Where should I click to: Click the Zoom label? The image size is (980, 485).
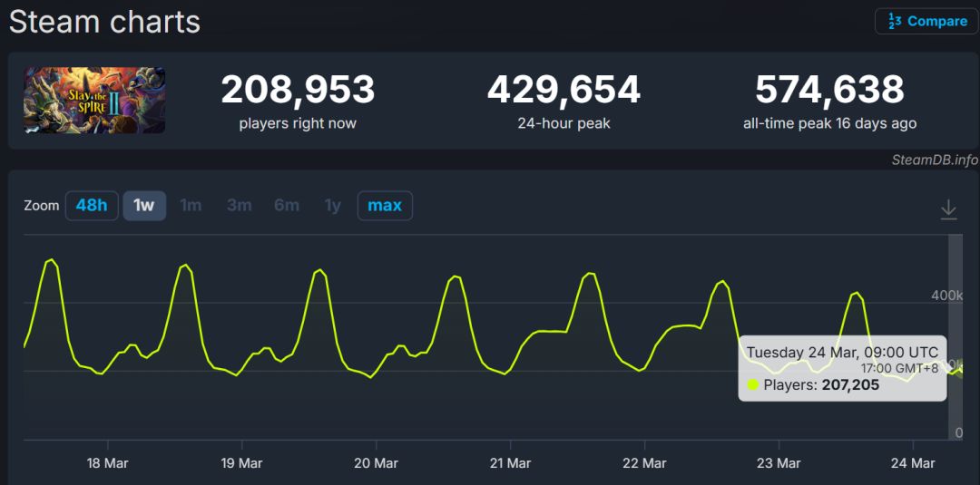(x=41, y=206)
